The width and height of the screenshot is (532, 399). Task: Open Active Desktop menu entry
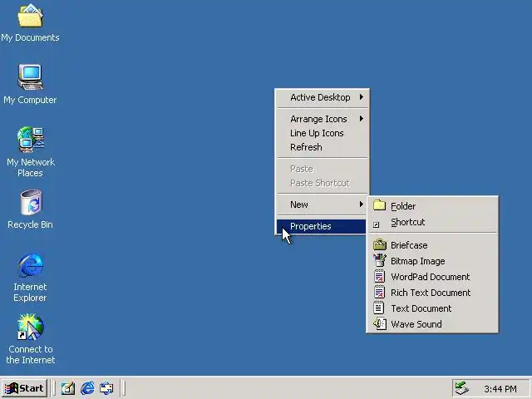pyautogui.click(x=322, y=97)
